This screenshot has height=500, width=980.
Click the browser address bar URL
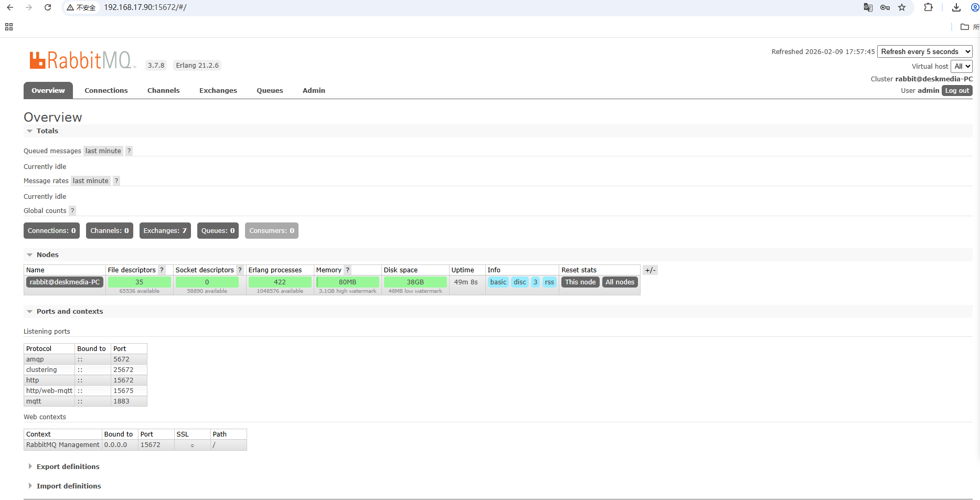pyautogui.click(x=145, y=7)
